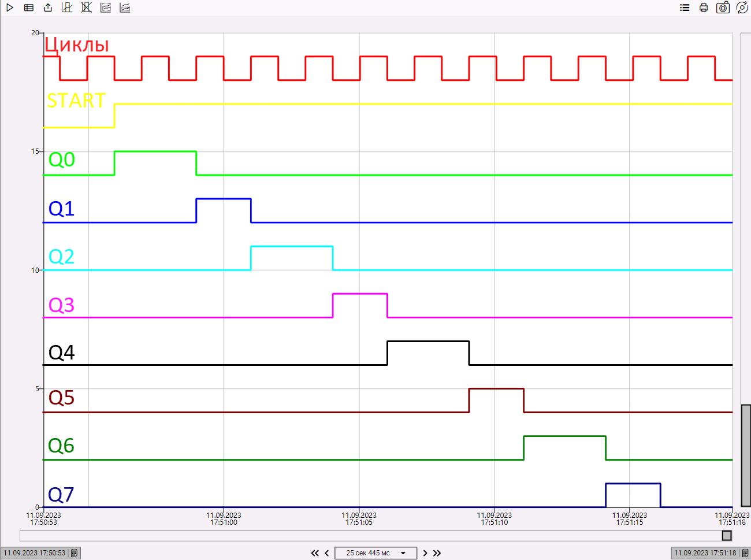The image size is (751, 560).
Task: Click the play button in the toolbar
Action: click(x=10, y=8)
